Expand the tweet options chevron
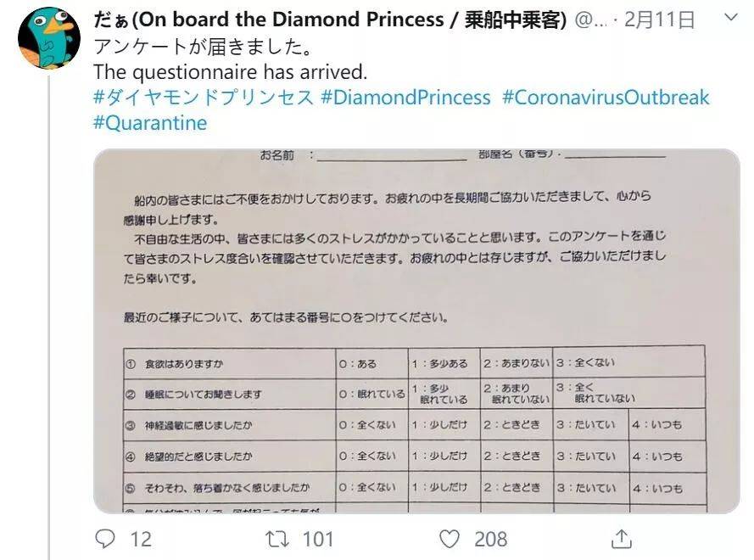This screenshot has width=754, height=560. click(731, 18)
